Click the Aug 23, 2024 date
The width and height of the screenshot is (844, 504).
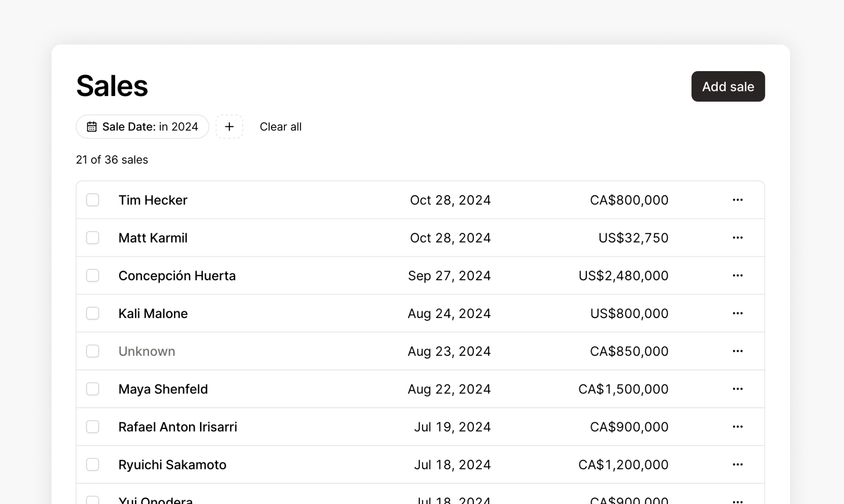[x=449, y=351]
